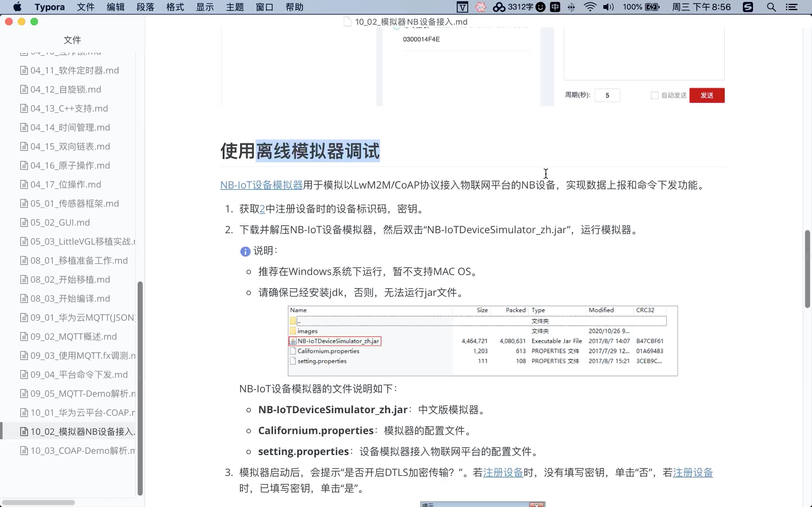Viewport: 812px width, 507px height.
Task: Click the Spotlight search icon in menu bar
Action: pyautogui.click(x=771, y=7)
